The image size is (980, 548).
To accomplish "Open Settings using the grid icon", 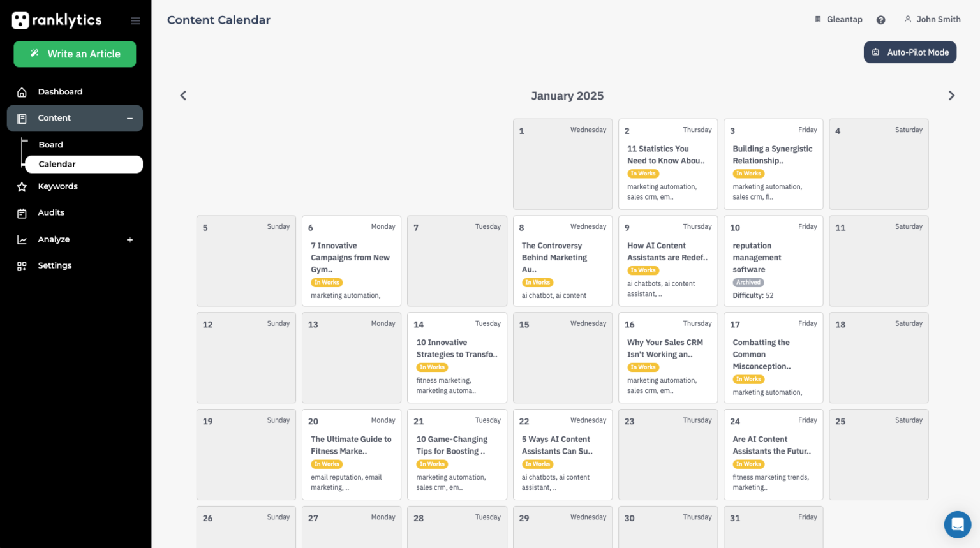I will (21, 265).
